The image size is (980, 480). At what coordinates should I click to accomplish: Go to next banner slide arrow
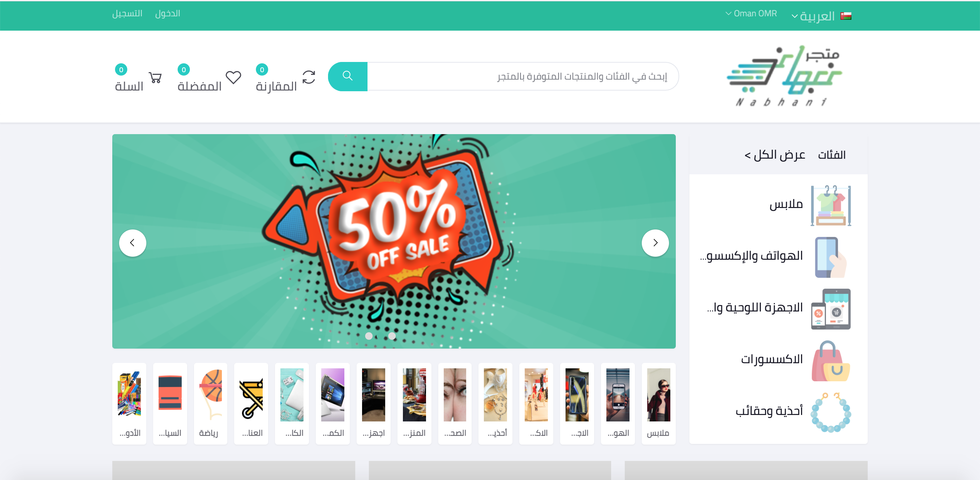(x=655, y=243)
